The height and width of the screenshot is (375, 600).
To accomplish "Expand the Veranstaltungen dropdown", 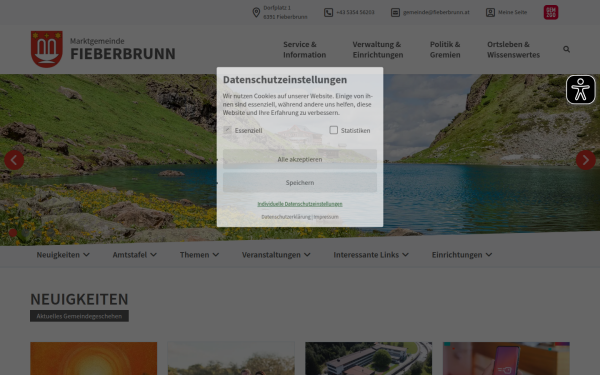I will pos(276,255).
